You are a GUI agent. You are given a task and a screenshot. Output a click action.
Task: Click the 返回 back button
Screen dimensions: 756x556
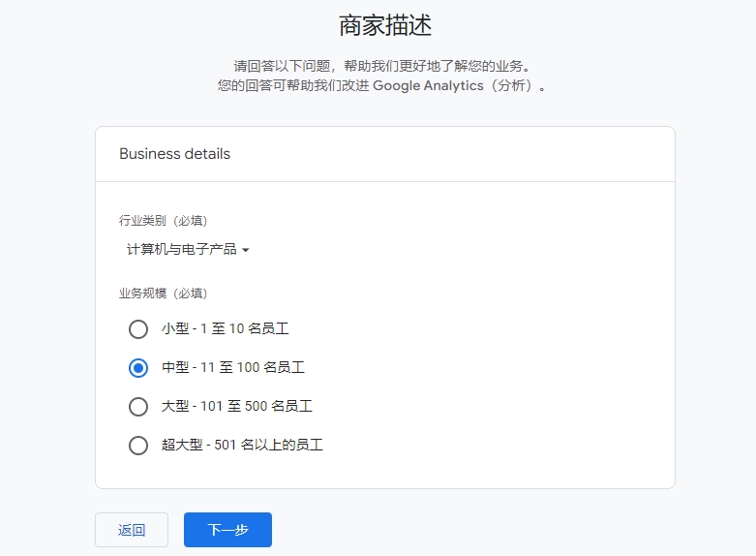tap(132, 530)
